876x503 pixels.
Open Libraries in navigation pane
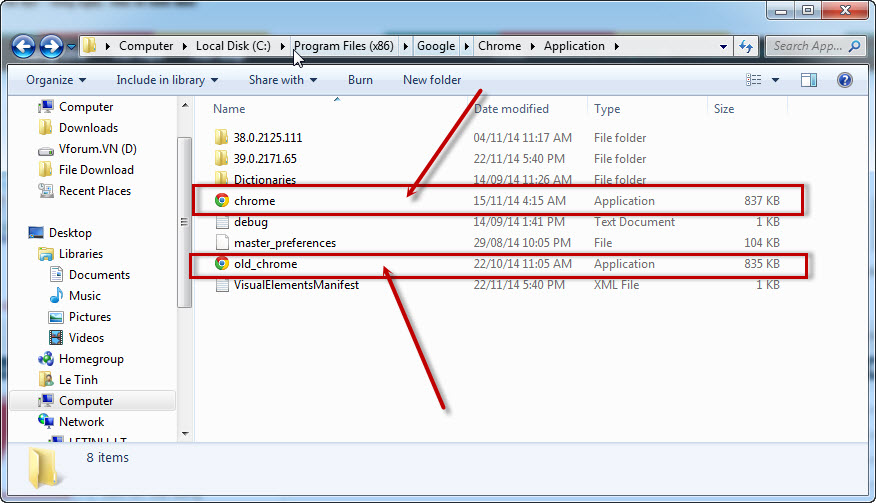click(x=80, y=254)
